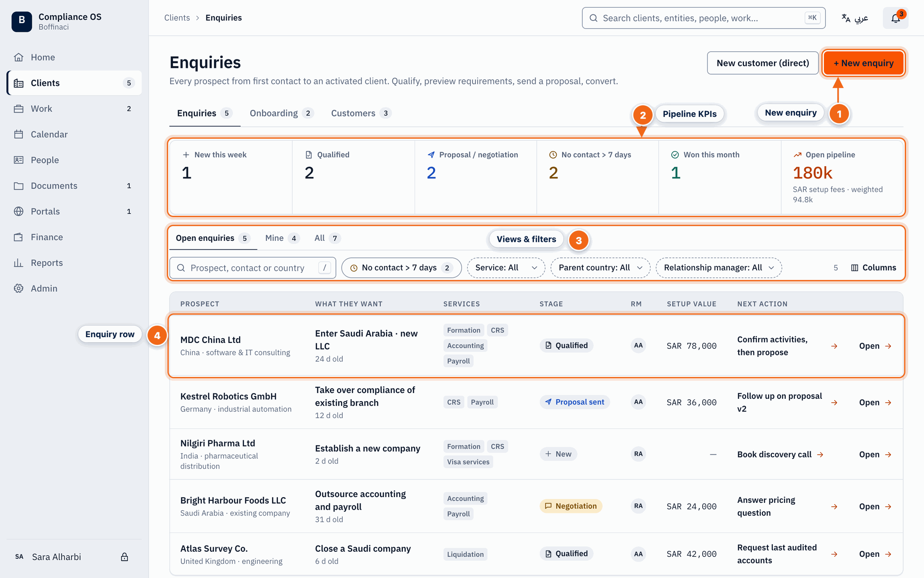Open the Kestrel Robotics GmbH enquiry
The height and width of the screenshot is (578, 924).
coord(875,403)
